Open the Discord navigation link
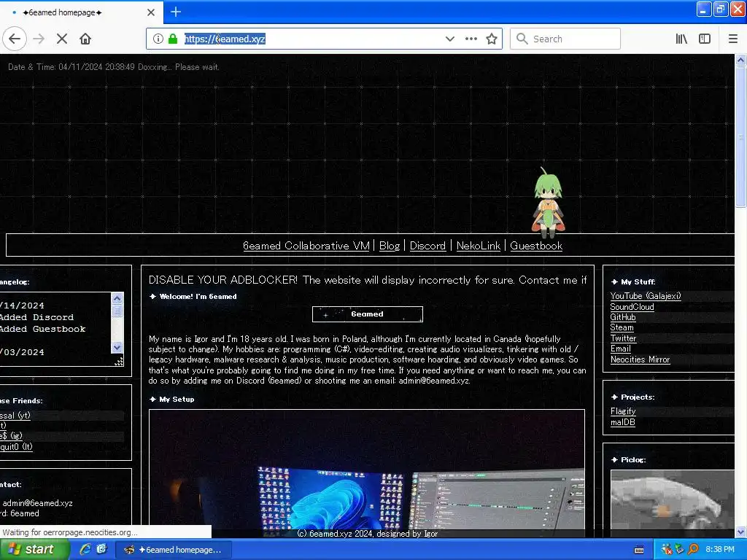 pos(427,246)
